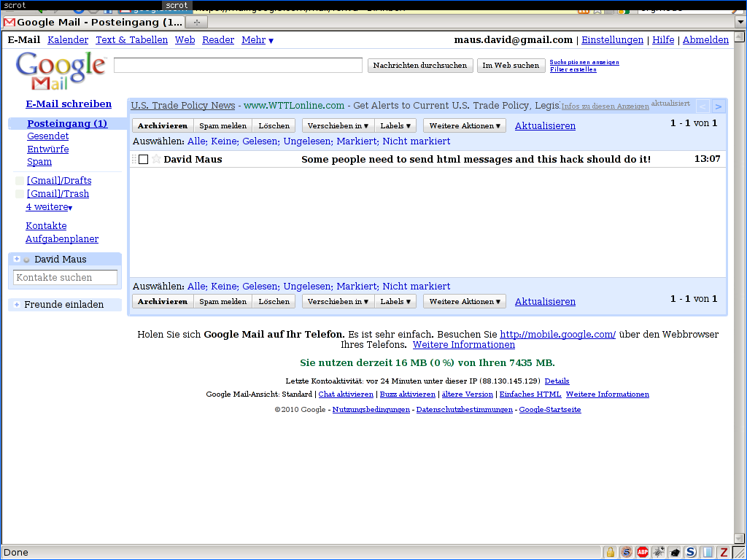Open the tab list dropdown arrow in tab bar
The image size is (747, 560).
[740, 23]
